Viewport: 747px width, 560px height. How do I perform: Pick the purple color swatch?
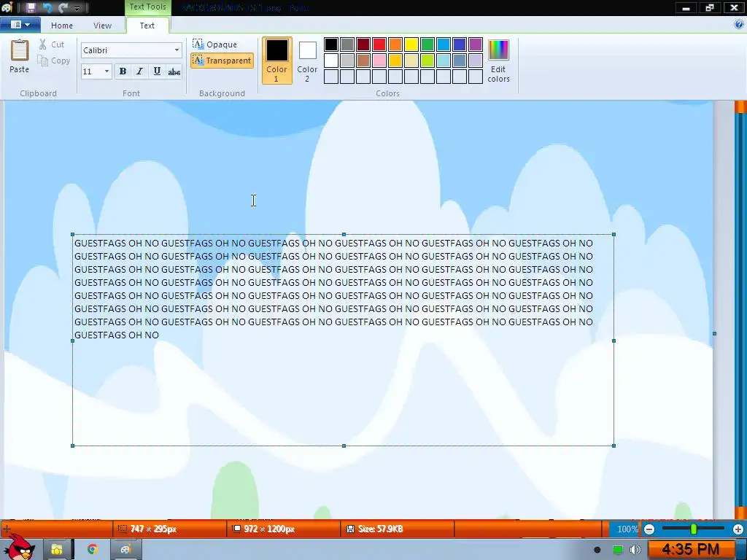[476, 44]
